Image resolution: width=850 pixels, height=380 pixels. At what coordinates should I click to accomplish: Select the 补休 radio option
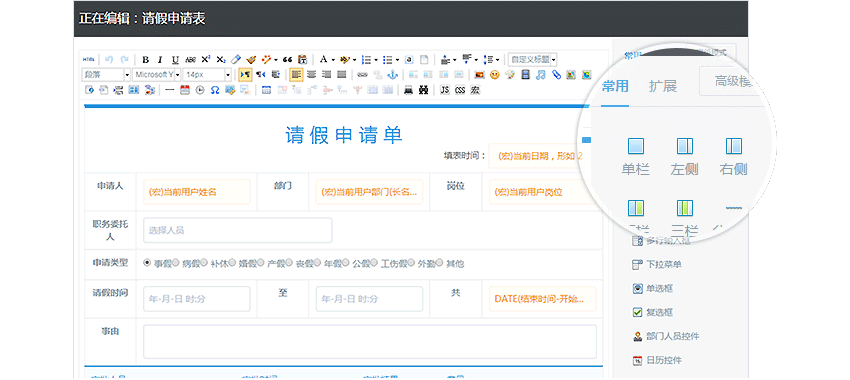click(x=204, y=263)
